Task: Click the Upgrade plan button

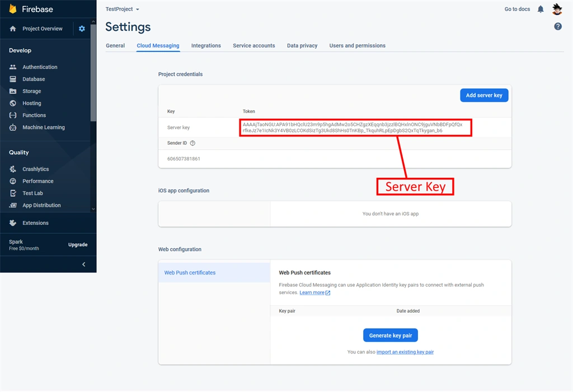Action: pos(78,245)
